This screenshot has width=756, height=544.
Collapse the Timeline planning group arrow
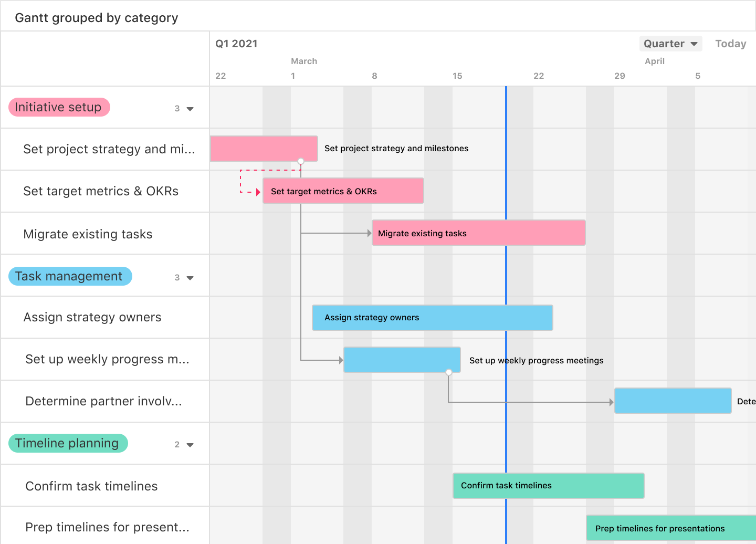pyautogui.click(x=190, y=445)
